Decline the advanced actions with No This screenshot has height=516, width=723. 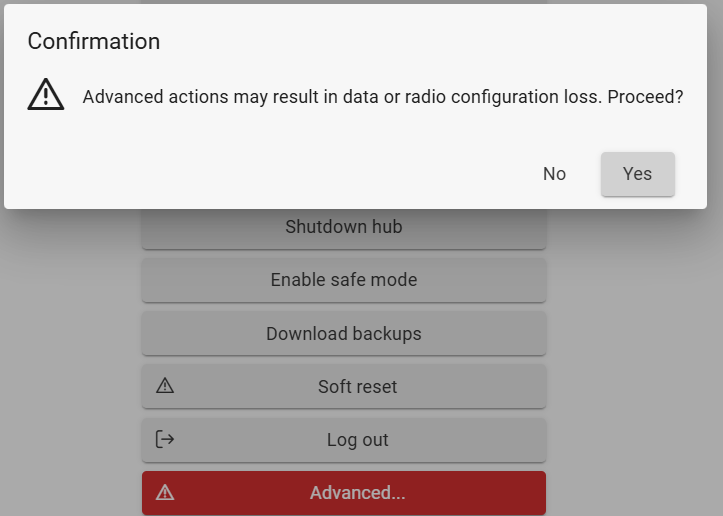coord(554,174)
